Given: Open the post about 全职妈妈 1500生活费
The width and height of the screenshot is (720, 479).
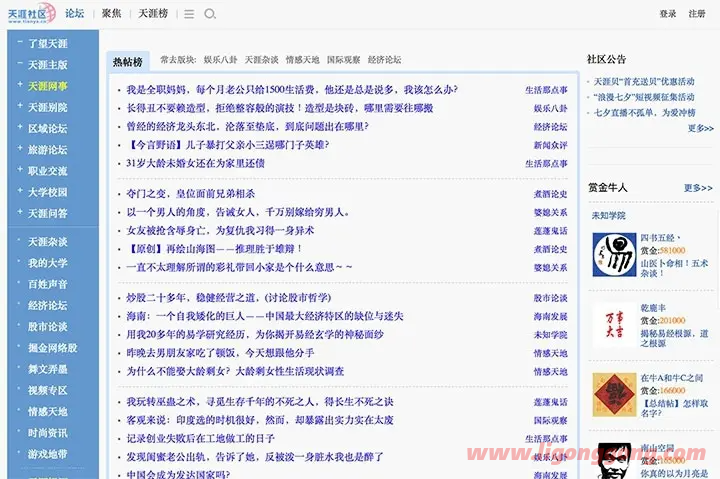Looking at the screenshot, I should pyautogui.click(x=292, y=90).
